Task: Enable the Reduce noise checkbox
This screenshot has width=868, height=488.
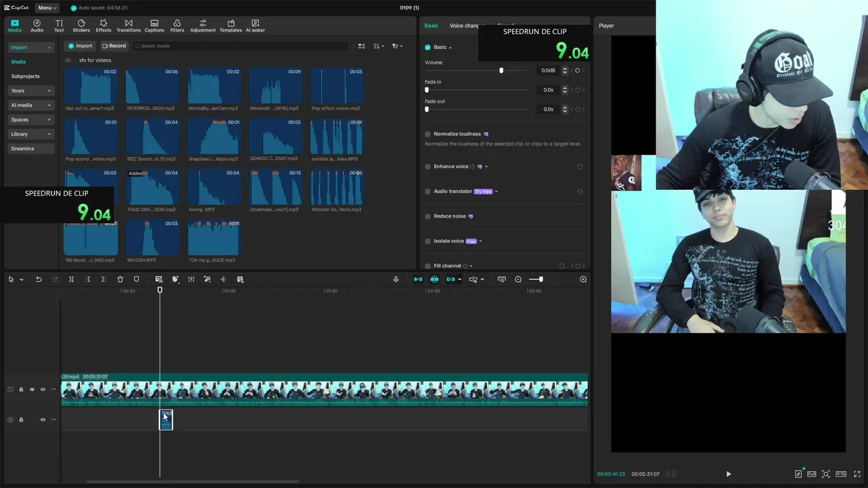Action: tap(428, 216)
